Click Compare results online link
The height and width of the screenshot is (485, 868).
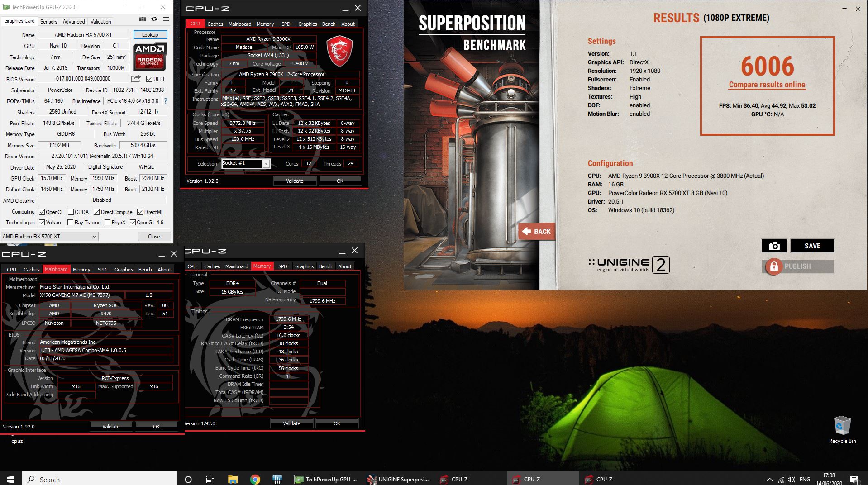coord(767,85)
